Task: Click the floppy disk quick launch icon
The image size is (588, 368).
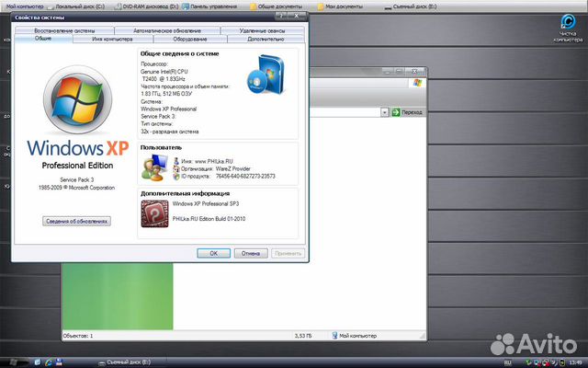Action: [59, 362]
